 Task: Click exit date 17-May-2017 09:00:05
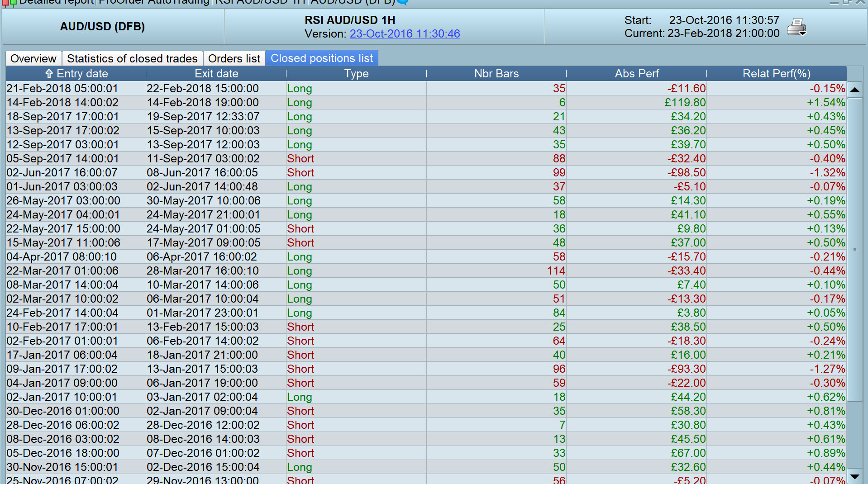[x=204, y=243]
